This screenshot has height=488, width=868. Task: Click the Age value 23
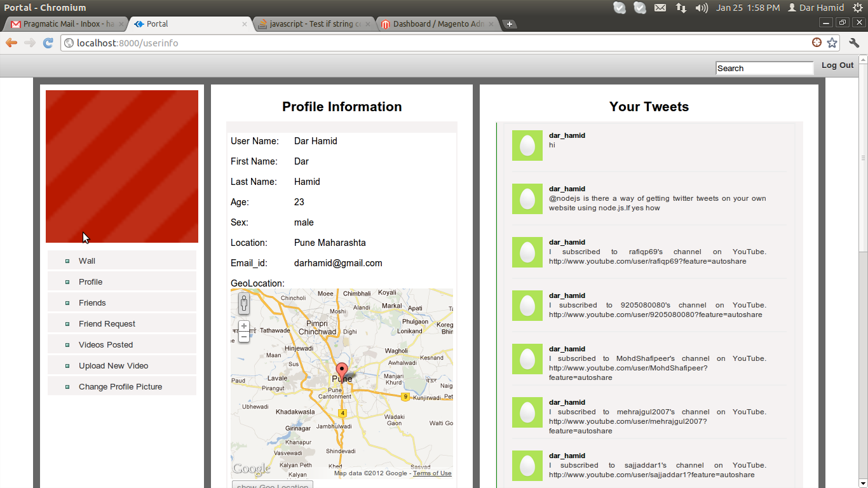(x=299, y=202)
